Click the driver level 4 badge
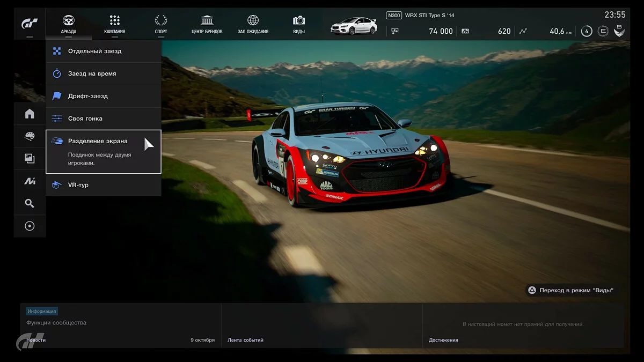The image size is (644, 362). click(x=587, y=31)
